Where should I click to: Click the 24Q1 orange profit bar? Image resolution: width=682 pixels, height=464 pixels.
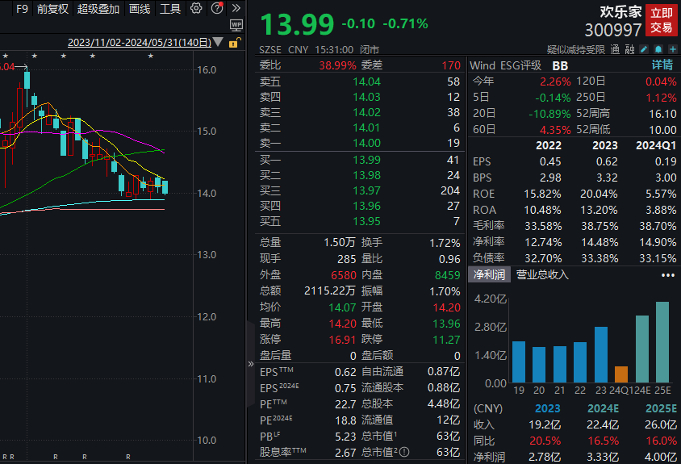click(621, 376)
